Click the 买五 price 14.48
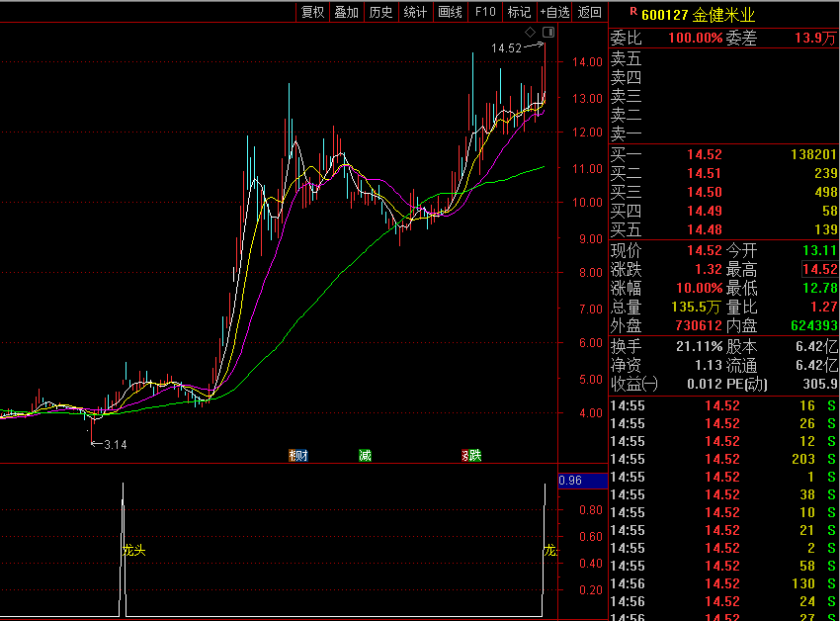This screenshot has width=840, height=621. 705,229
